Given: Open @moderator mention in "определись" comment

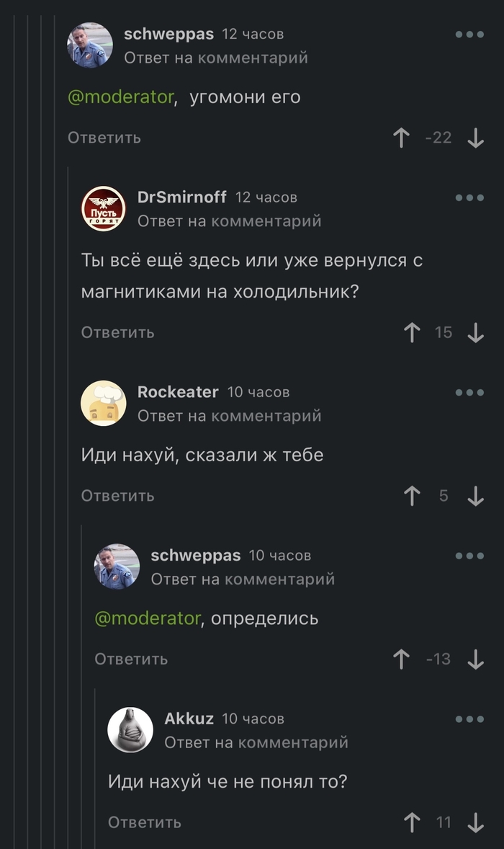Looking at the screenshot, I should click(x=147, y=618).
